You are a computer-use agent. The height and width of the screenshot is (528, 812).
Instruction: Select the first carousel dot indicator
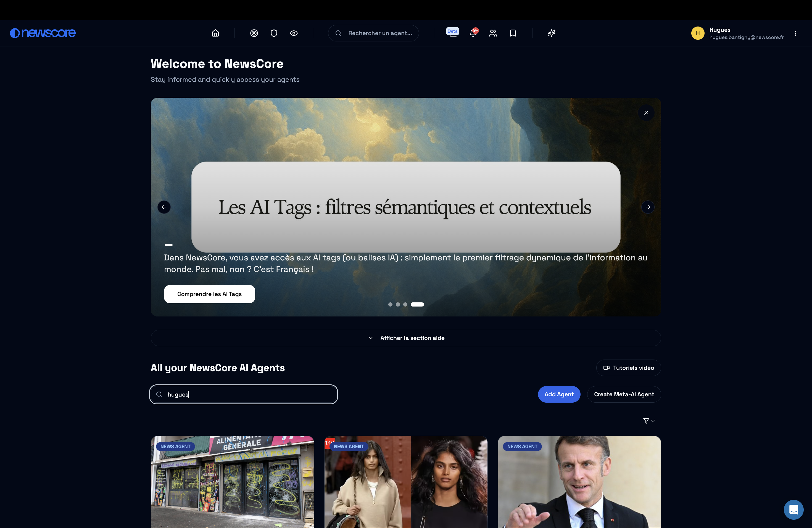390,304
